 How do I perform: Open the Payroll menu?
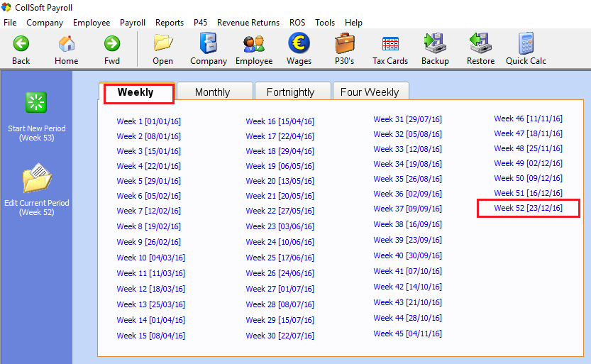click(133, 23)
